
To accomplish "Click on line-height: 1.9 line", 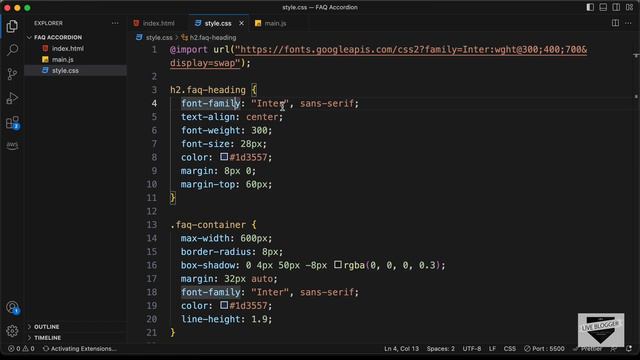I will click(226, 319).
